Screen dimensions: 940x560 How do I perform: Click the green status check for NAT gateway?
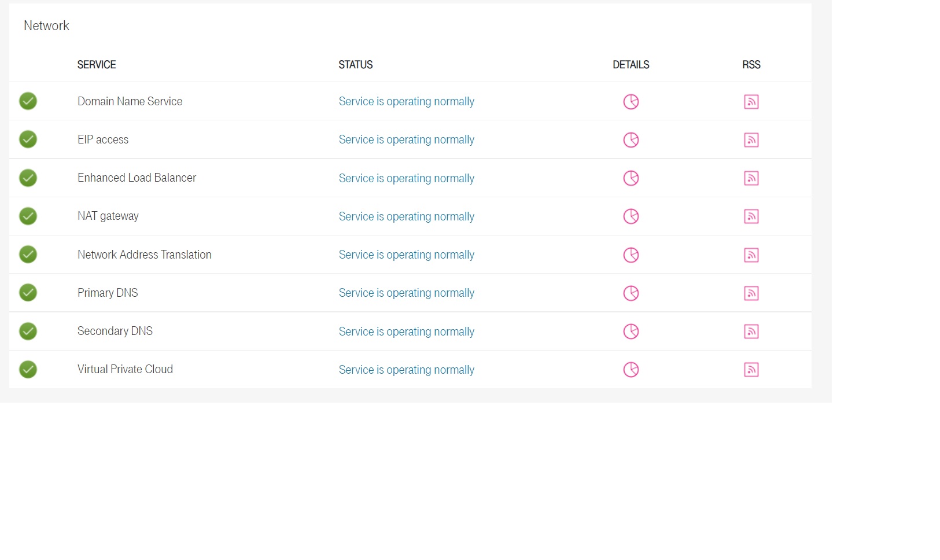pyautogui.click(x=28, y=216)
